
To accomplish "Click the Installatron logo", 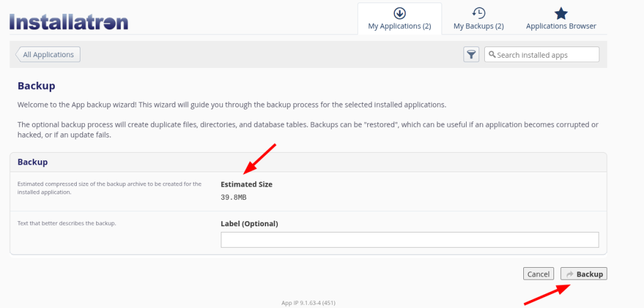I will click(x=69, y=22).
